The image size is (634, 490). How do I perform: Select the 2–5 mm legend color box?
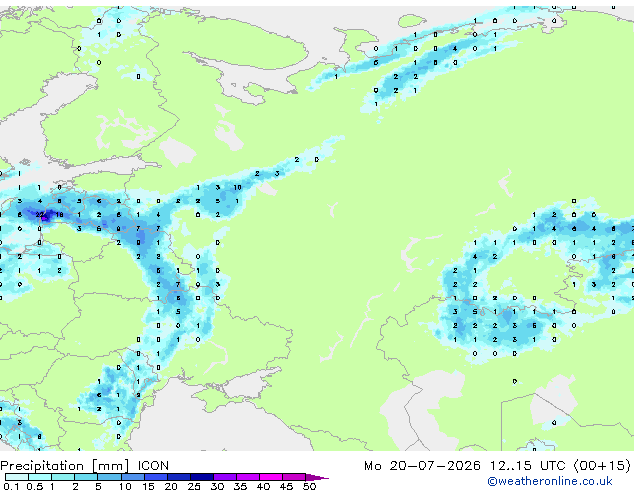(x=86, y=477)
